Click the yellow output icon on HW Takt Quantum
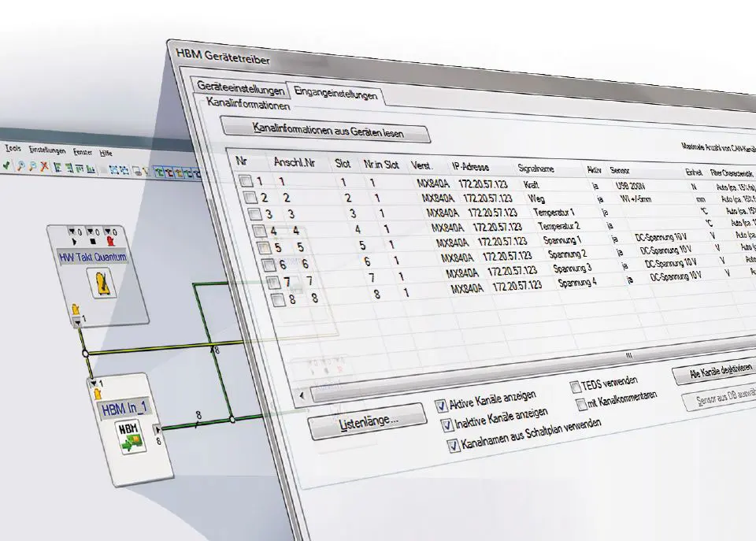756x541 pixels. [x=76, y=309]
